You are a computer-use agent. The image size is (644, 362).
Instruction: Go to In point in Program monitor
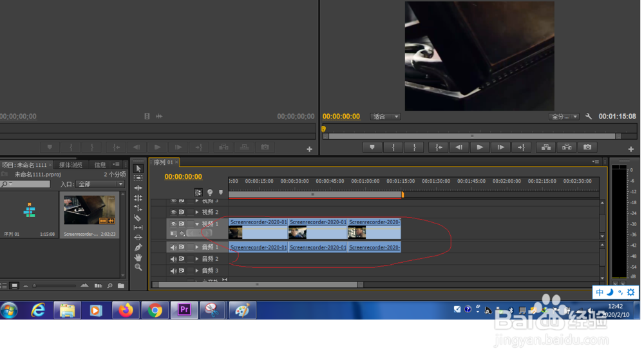tap(439, 147)
